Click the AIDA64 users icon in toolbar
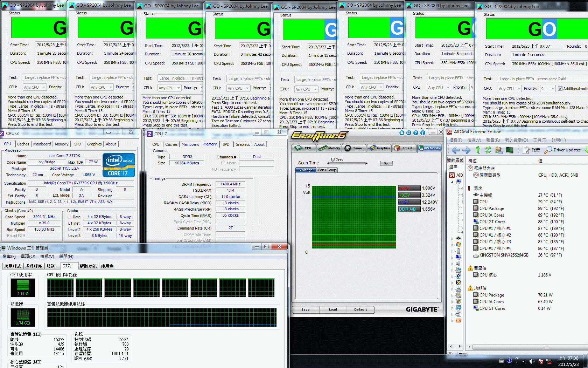Image resolution: width=588 pixels, height=368 pixels. coord(499,150)
